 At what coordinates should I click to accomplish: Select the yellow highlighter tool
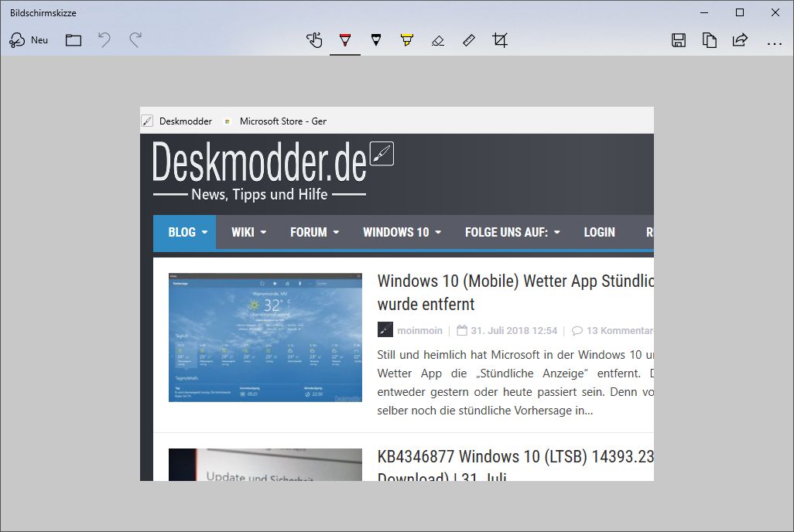pyautogui.click(x=406, y=40)
